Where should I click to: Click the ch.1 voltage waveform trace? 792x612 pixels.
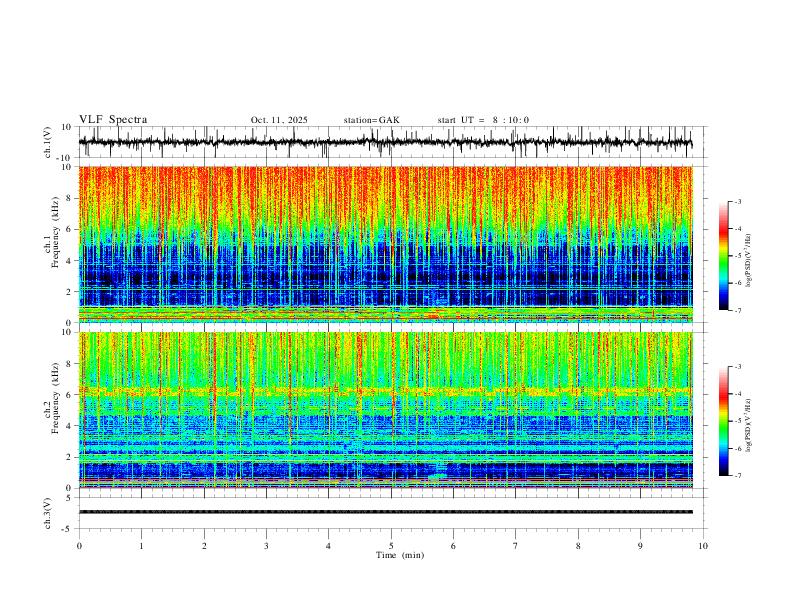pos(386,142)
